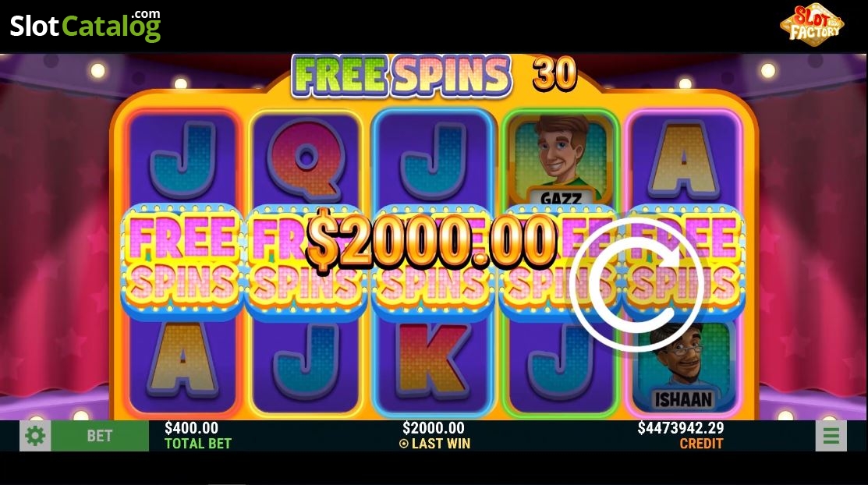Click the gold A symbol at bottom left
The width and height of the screenshot is (868, 485).
(x=182, y=360)
